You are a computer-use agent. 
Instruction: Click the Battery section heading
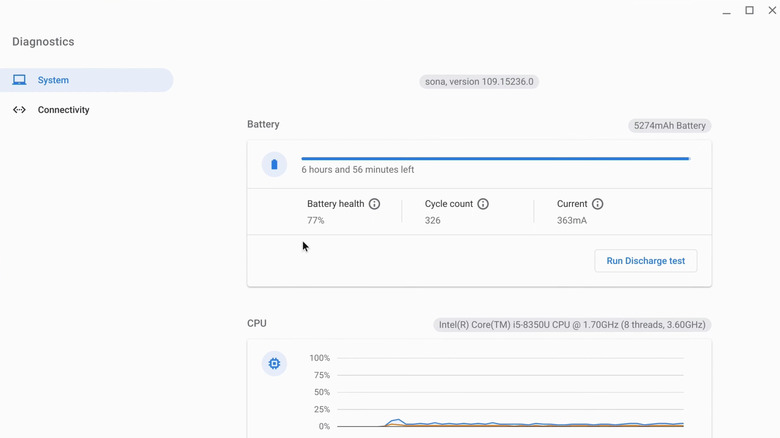pos(263,125)
